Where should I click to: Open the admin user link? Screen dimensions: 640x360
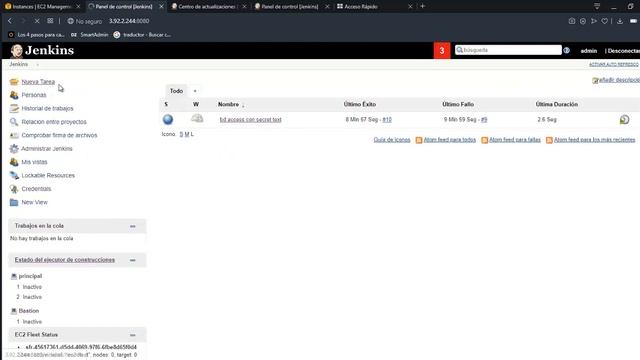(589, 51)
